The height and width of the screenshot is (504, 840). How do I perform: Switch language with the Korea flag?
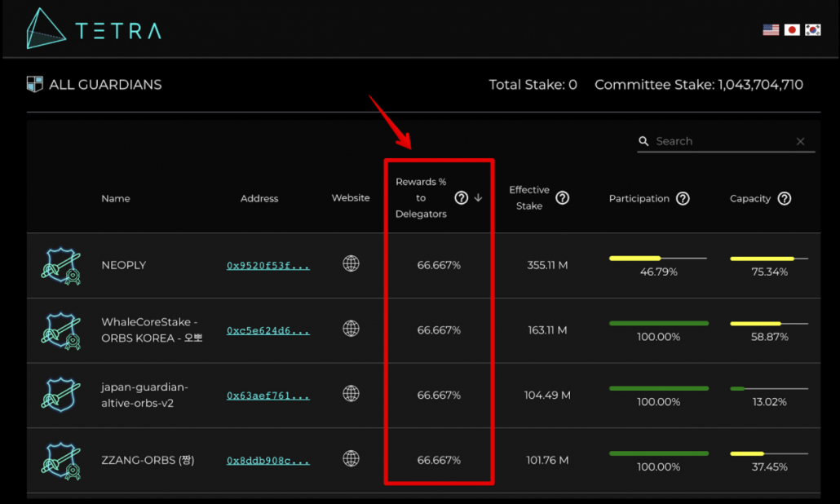[812, 30]
